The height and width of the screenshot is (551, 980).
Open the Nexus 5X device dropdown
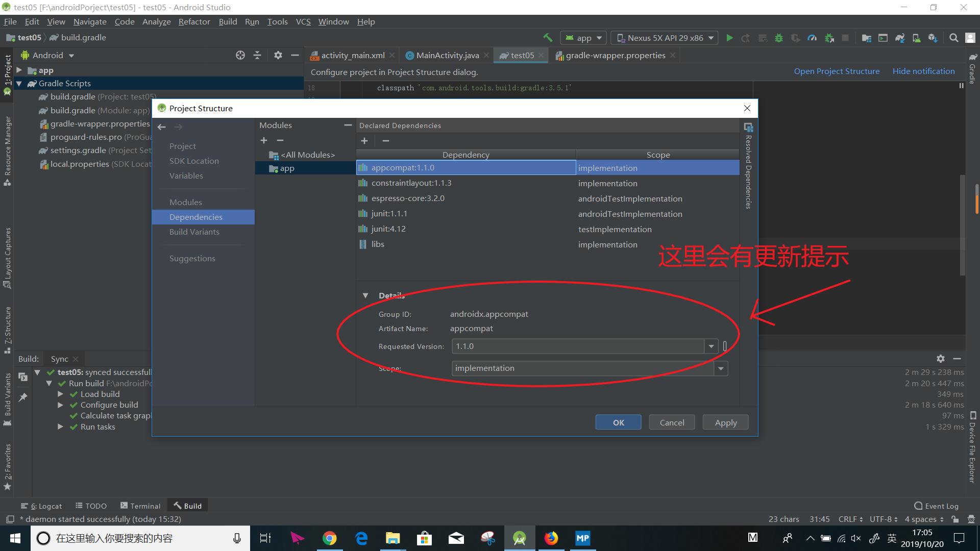[665, 38]
